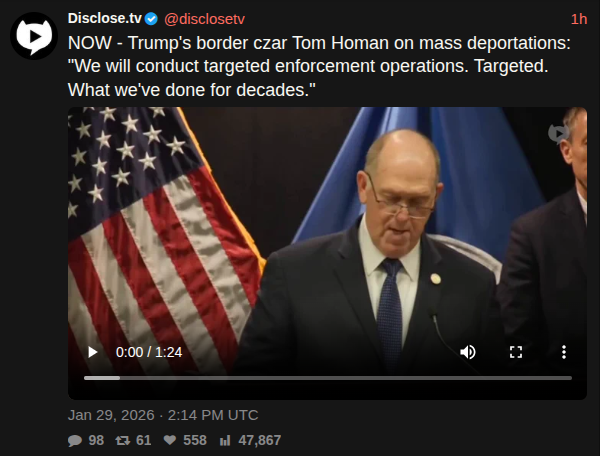The image size is (600, 456).
Task: Mute the video with the speaker icon
Action: (468, 352)
